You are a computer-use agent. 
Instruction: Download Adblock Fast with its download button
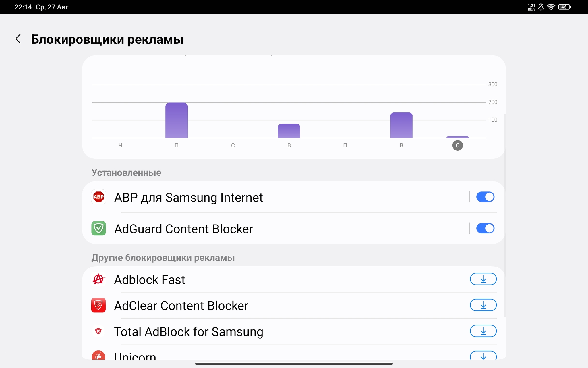[x=483, y=279]
